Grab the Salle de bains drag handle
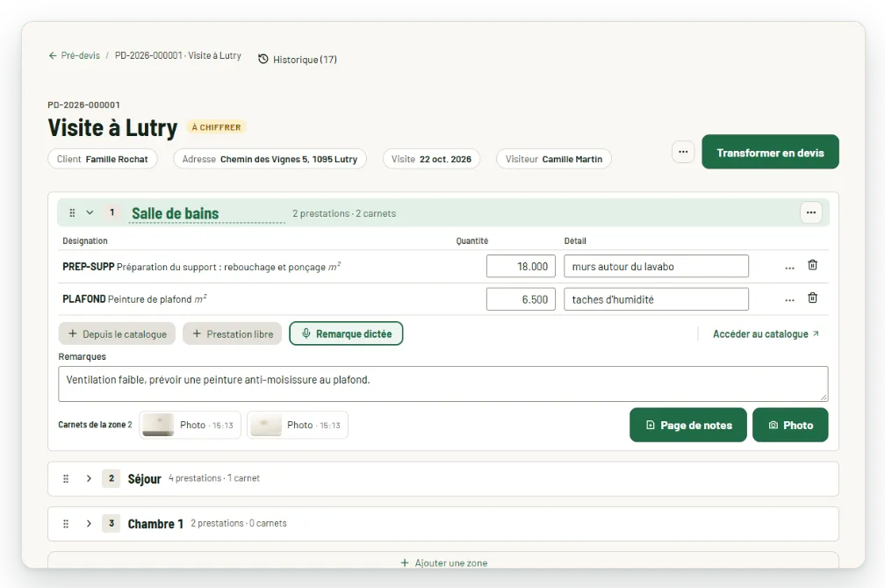This screenshot has height=588, width=885. [x=72, y=212]
